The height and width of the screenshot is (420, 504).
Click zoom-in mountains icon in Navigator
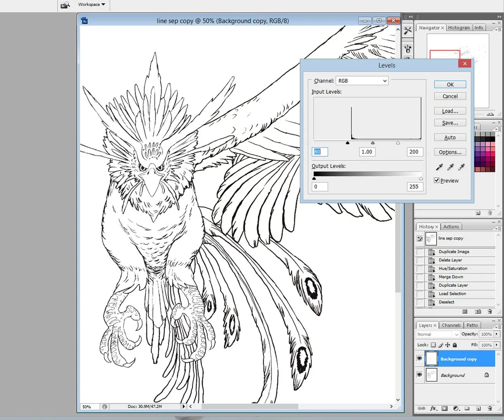490,114
